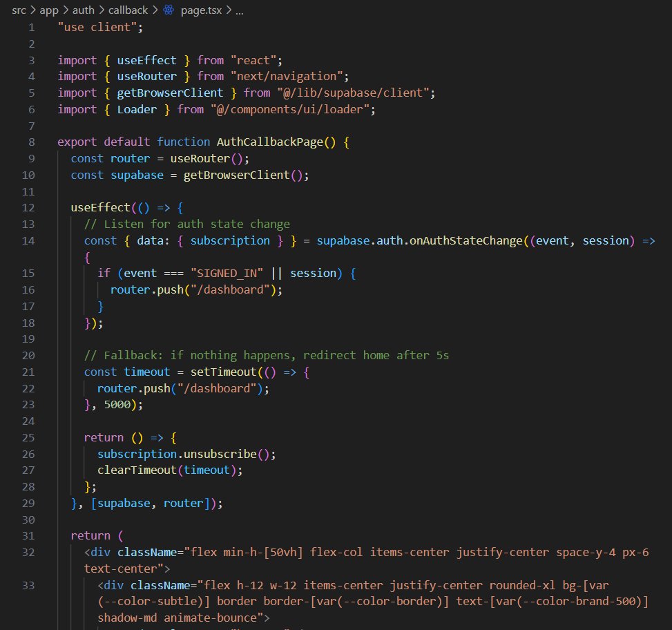Click line number 21 in the gutter
This screenshot has width=672, height=630.
(28, 372)
